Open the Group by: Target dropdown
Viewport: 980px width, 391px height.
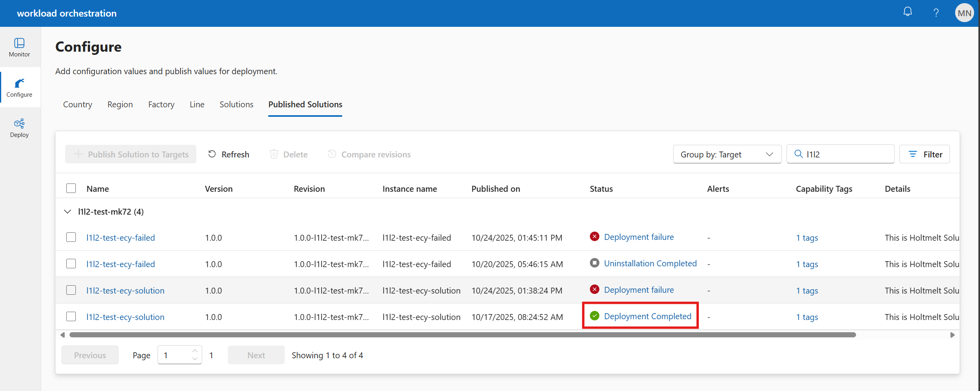727,154
